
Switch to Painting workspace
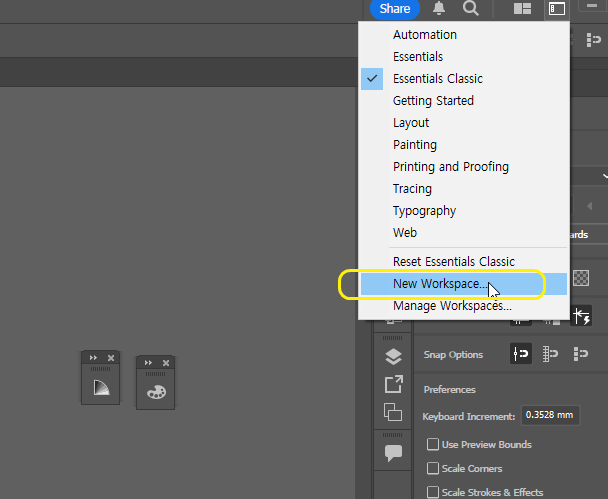click(x=464, y=145)
